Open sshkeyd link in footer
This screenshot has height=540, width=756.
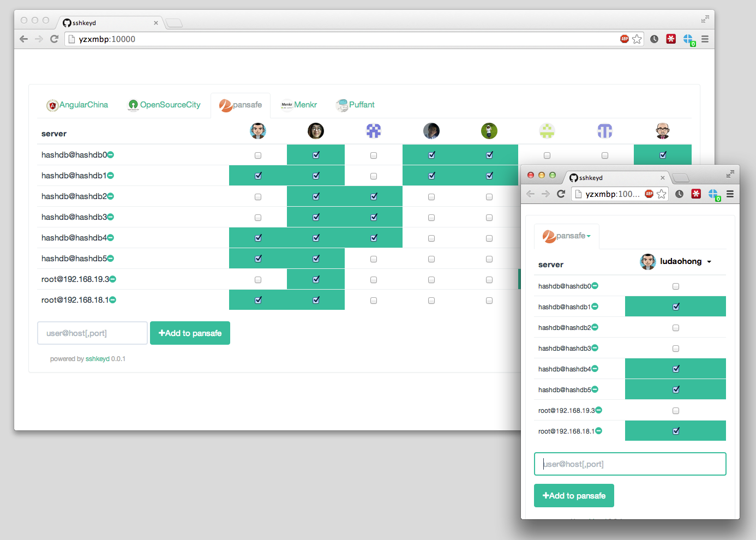point(98,359)
